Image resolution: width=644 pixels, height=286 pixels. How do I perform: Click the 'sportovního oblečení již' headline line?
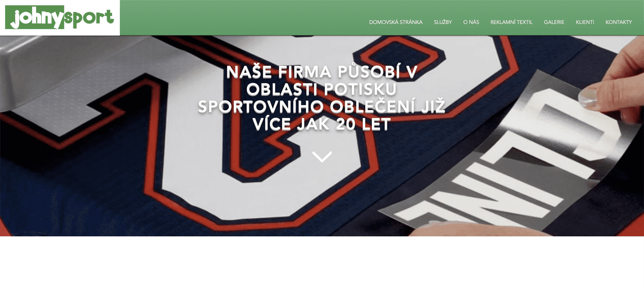point(322,107)
